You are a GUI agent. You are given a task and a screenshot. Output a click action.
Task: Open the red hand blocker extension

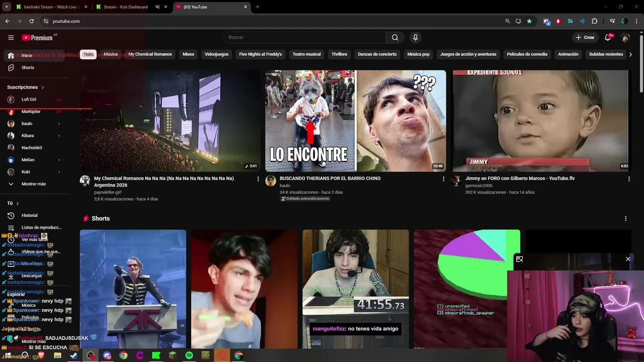(x=558, y=21)
